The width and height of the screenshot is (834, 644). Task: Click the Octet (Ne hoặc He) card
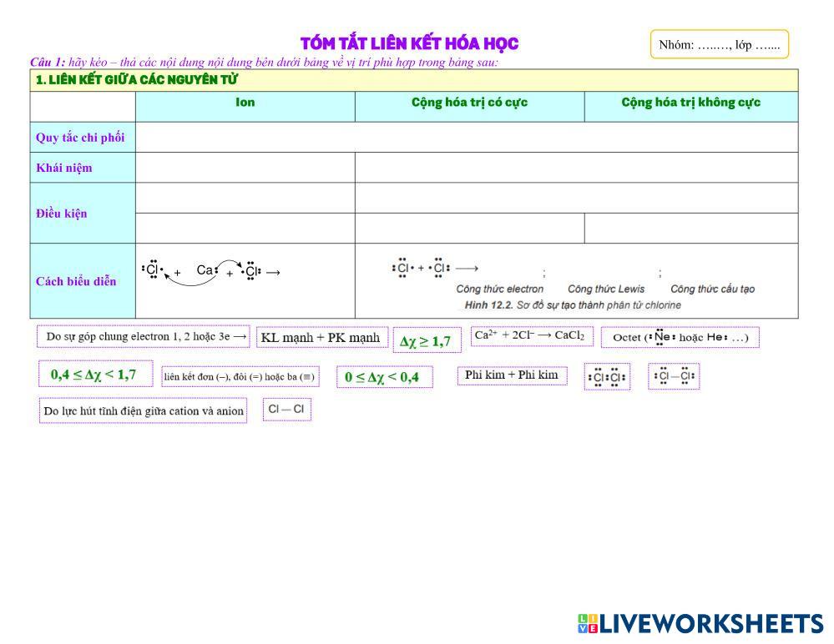click(x=680, y=337)
